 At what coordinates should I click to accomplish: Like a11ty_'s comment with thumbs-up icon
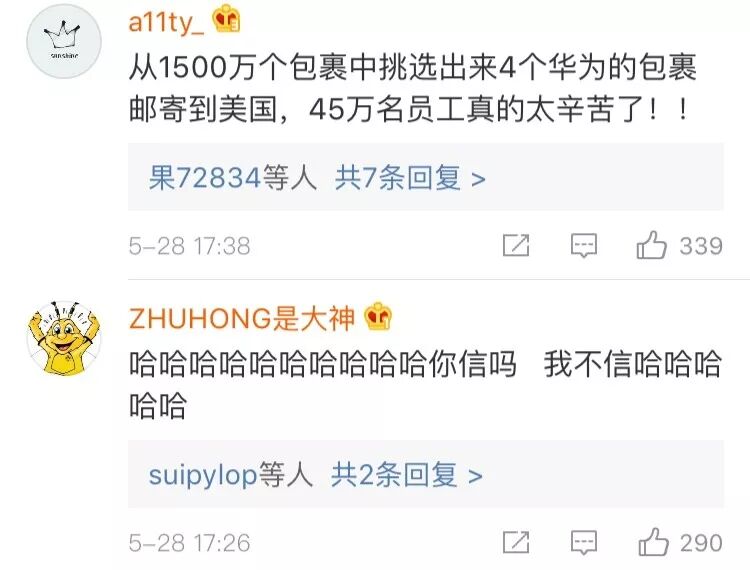tap(651, 245)
